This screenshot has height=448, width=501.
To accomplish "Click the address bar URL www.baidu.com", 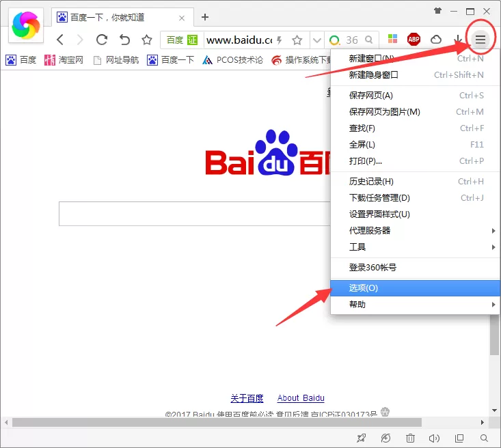I will coord(239,40).
